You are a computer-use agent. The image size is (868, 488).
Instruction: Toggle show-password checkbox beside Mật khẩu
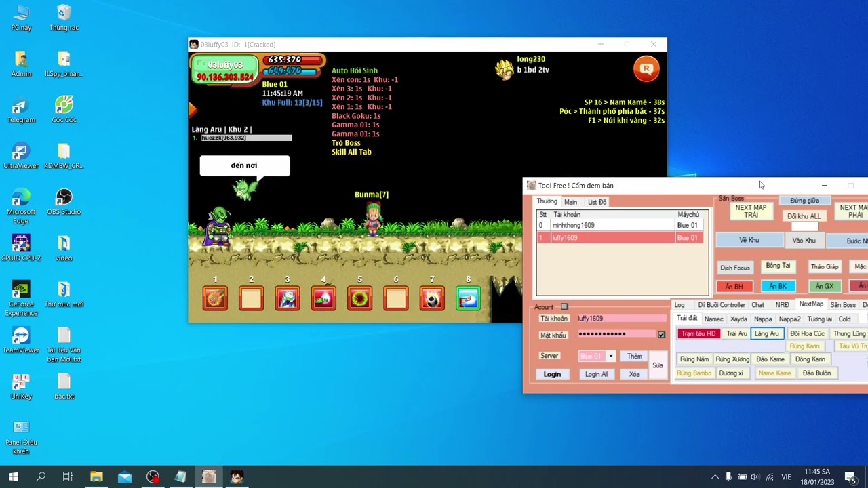661,334
